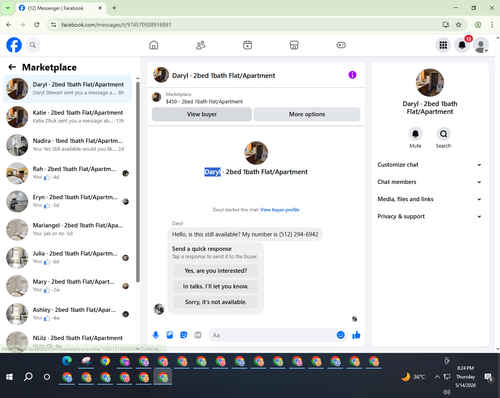Send a voice clip microphone icon
Image resolution: width=500 pixels, height=398 pixels.
click(x=156, y=335)
